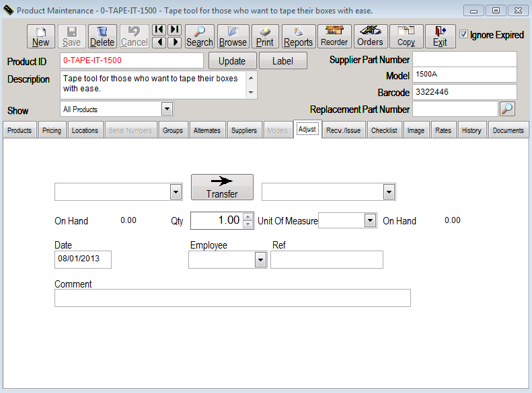Image resolution: width=532 pixels, height=393 pixels.
Task: Expand the Show All Products dropdown
Action: coord(167,109)
